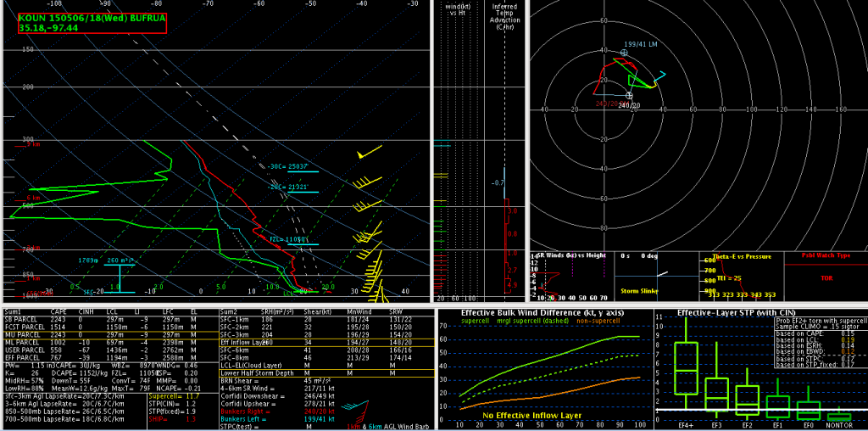Click the Bunkers right-mover marker labeled 240/20

coord(629,95)
